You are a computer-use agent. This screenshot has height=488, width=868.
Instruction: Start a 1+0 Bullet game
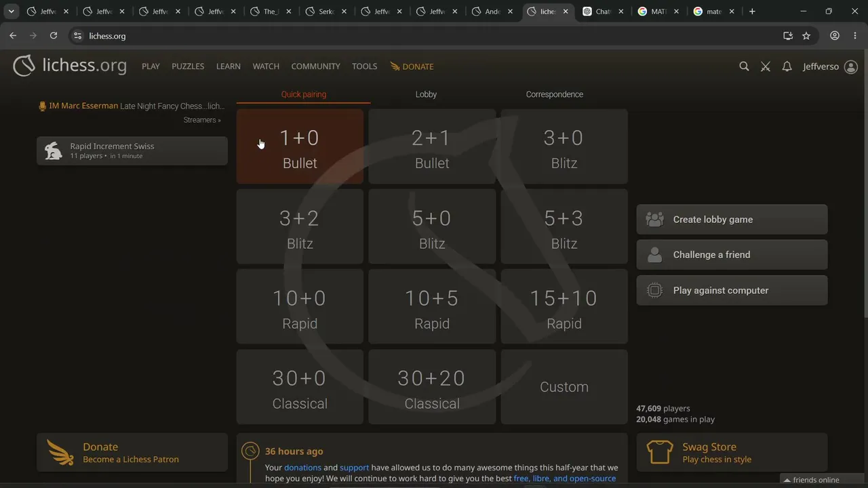300,146
